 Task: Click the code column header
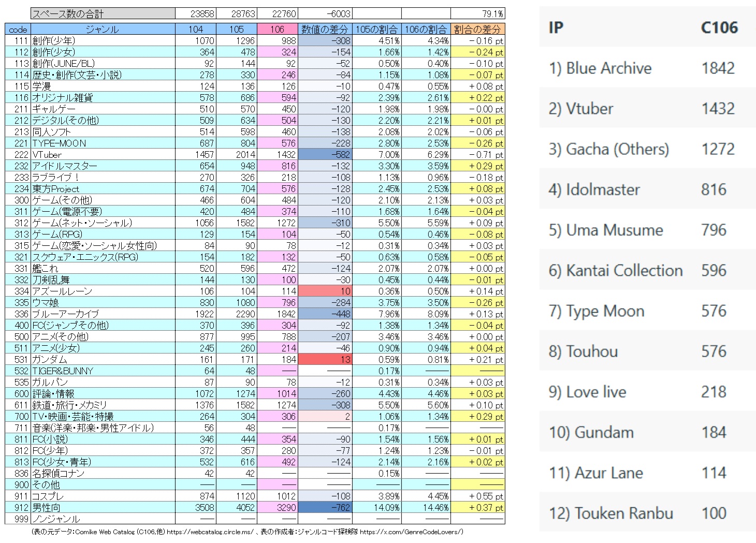tap(18, 30)
